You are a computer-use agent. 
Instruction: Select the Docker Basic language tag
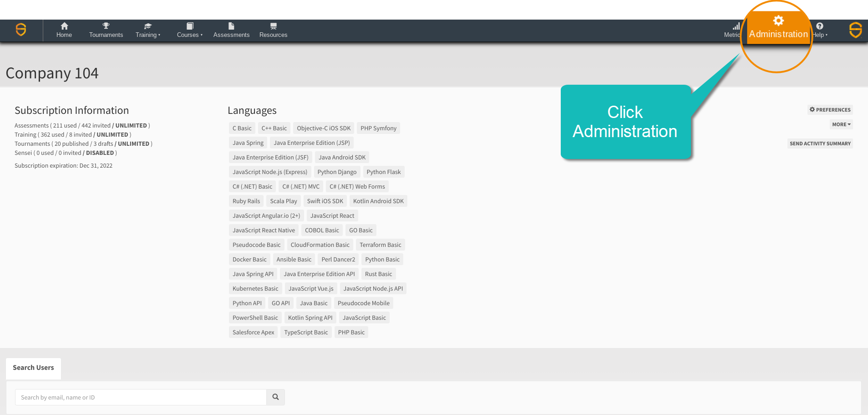[x=249, y=259]
